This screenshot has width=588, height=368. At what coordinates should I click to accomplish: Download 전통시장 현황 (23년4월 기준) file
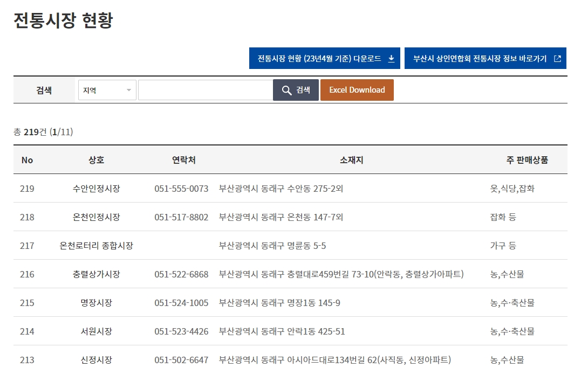324,58
